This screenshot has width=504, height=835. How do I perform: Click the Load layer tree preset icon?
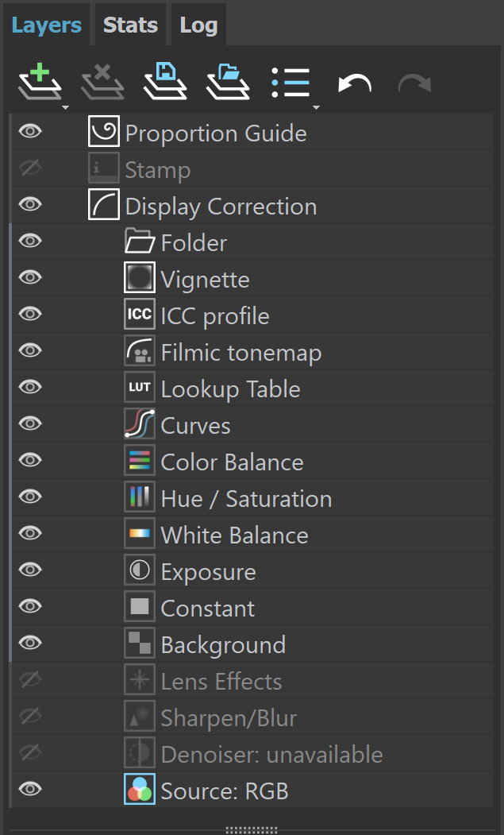coord(228,82)
